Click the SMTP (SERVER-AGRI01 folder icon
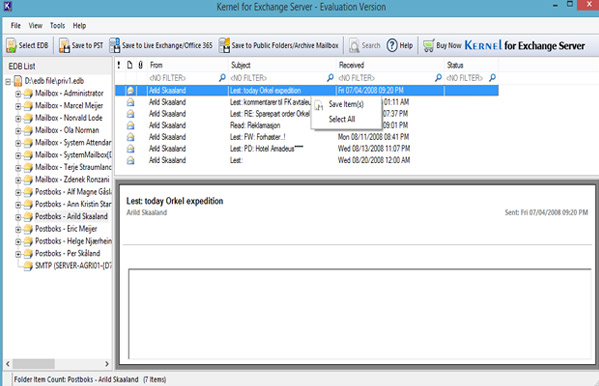Viewport: 599px width, 386px height. tap(28, 266)
